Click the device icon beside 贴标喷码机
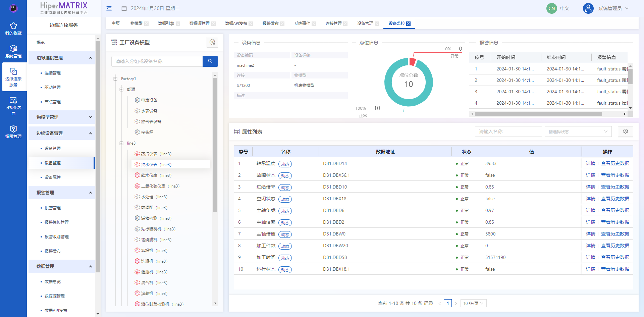Screen dimensions: 644x317 (x=137, y=229)
